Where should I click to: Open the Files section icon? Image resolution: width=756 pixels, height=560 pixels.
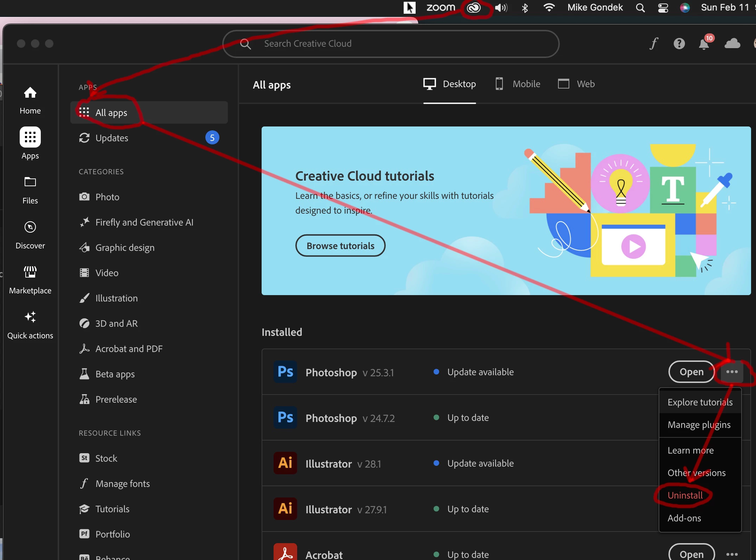(x=30, y=182)
